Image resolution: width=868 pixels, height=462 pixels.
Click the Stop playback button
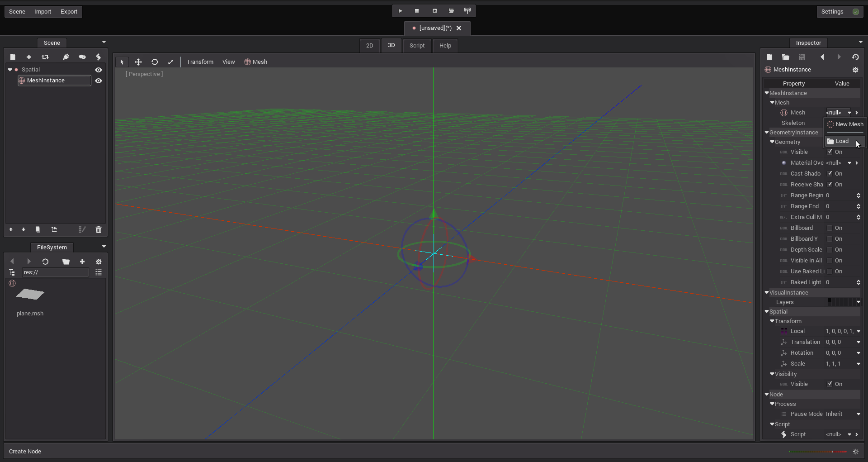(x=417, y=11)
